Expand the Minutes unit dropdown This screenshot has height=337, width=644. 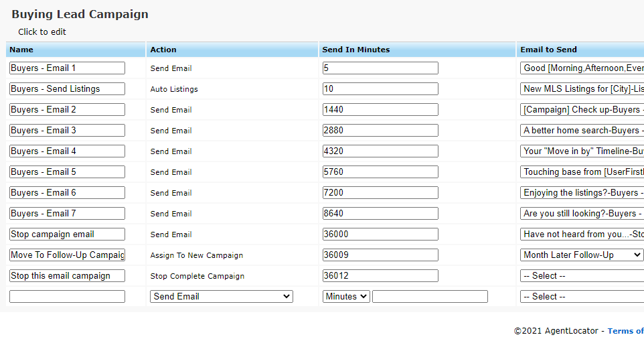(346, 296)
